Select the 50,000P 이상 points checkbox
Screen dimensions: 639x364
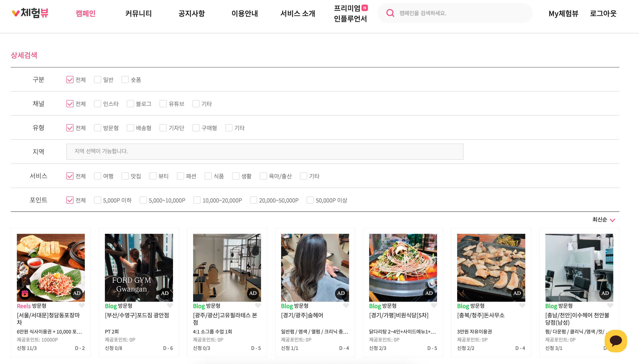(x=310, y=200)
